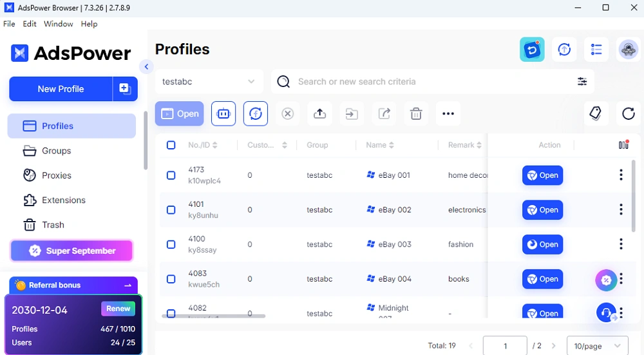This screenshot has height=355, width=644.
Task: Click the batch create icon beside New Profile
Action: click(125, 89)
